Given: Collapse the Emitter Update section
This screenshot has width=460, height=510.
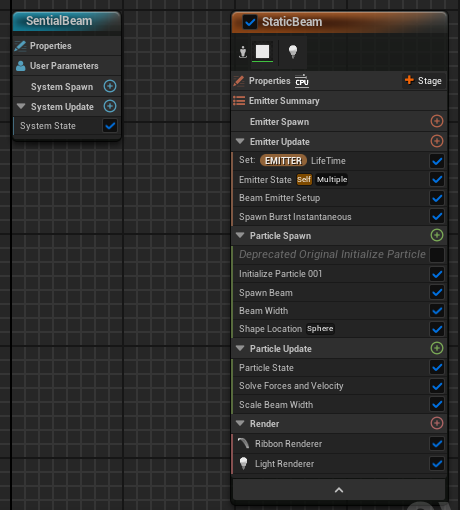Looking at the screenshot, I should [240, 141].
